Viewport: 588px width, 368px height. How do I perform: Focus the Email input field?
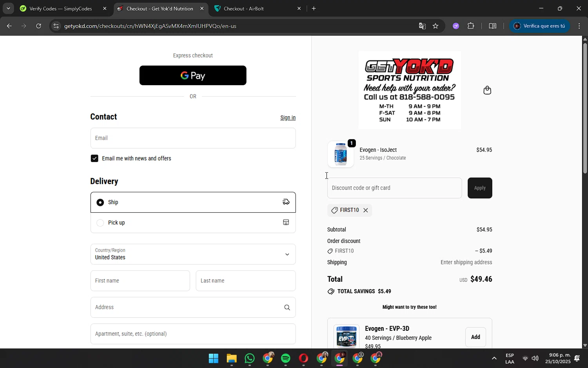point(193,138)
